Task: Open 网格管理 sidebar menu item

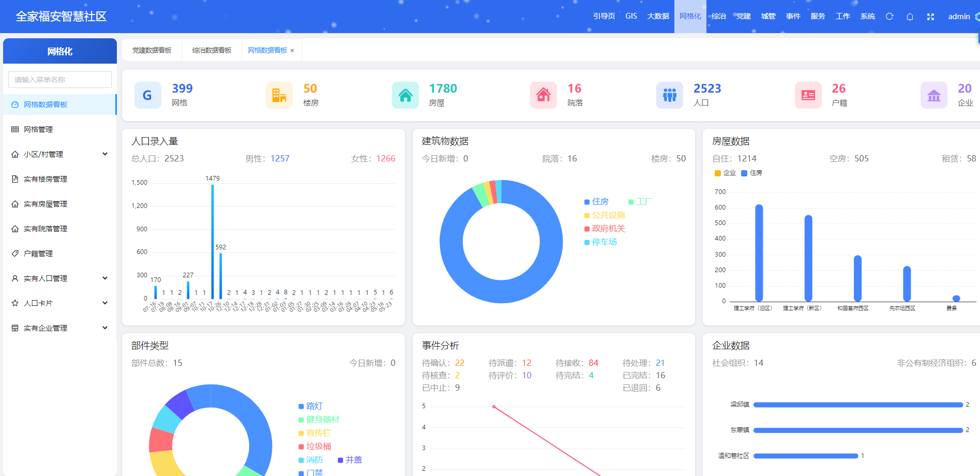Action: pos(60,129)
